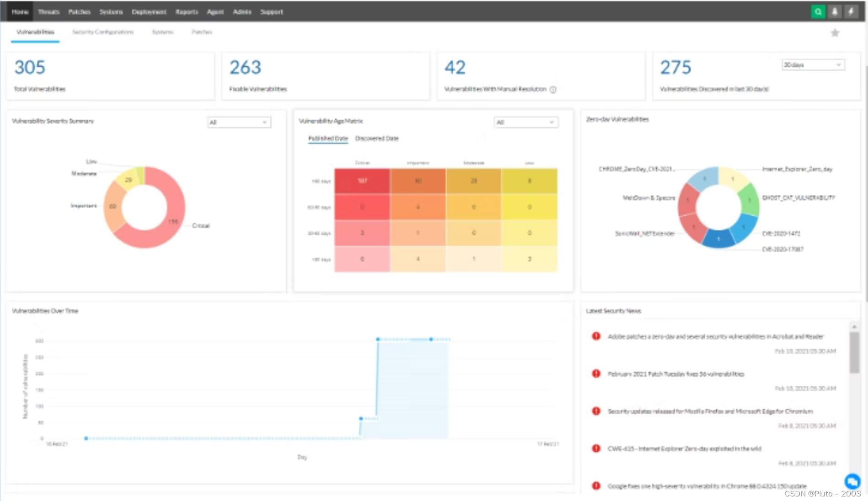Click alert icon beside Google Chrome fix news
This screenshot has width=868, height=501.
596,486
